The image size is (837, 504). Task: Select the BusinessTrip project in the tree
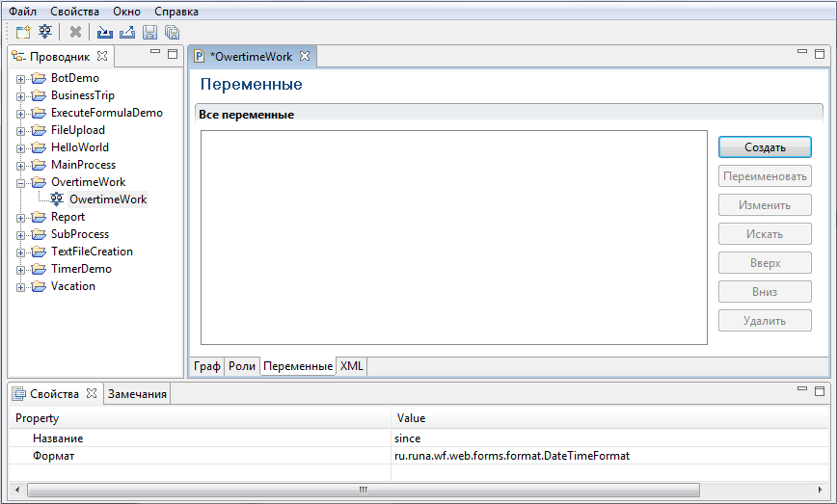83,95
